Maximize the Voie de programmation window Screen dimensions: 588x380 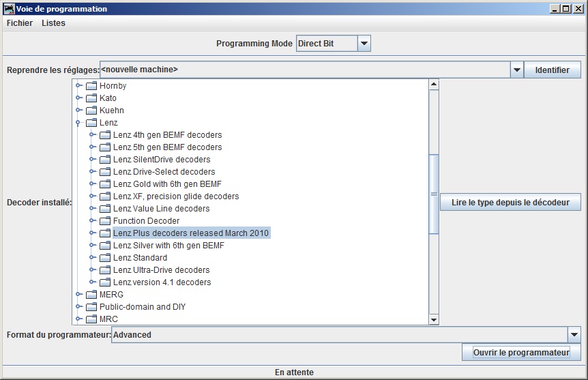[x=566, y=9]
